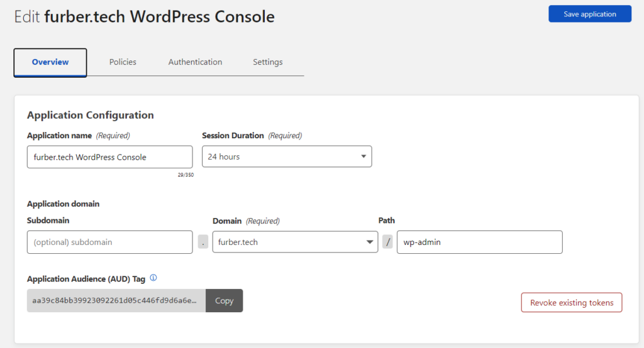
Task: Click the 29/350 character counter
Action: [186, 175]
